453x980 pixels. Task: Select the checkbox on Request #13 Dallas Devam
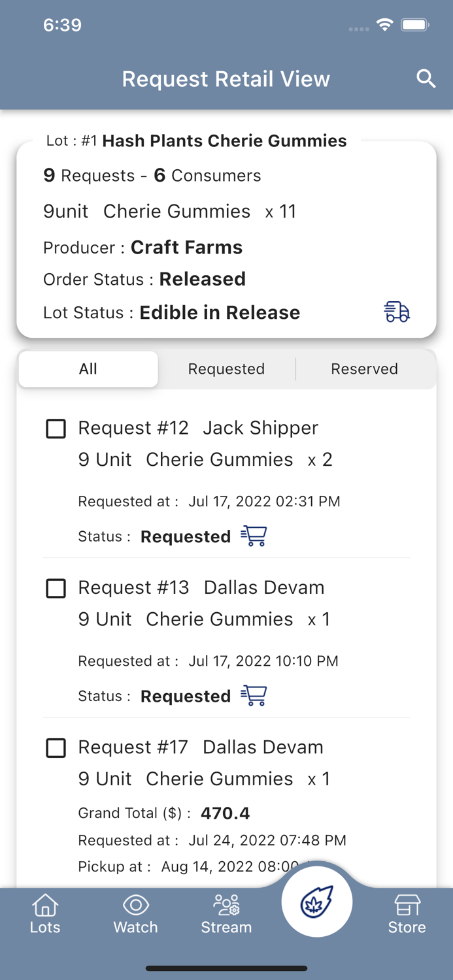(56, 588)
